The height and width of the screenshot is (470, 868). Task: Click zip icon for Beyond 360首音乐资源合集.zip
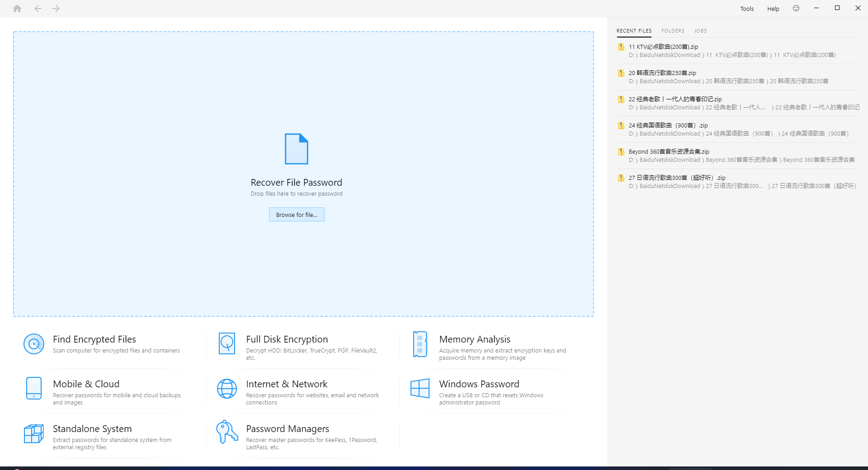point(621,152)
